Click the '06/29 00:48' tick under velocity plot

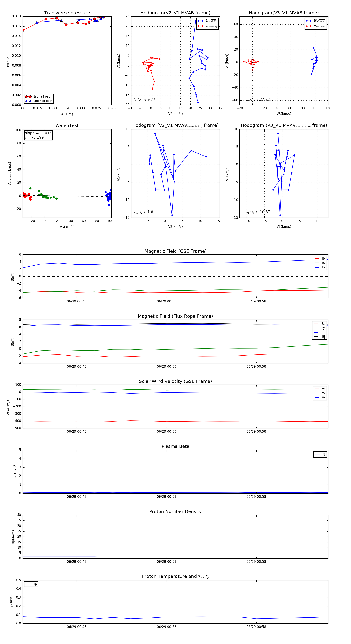click(x=76, y=431)
